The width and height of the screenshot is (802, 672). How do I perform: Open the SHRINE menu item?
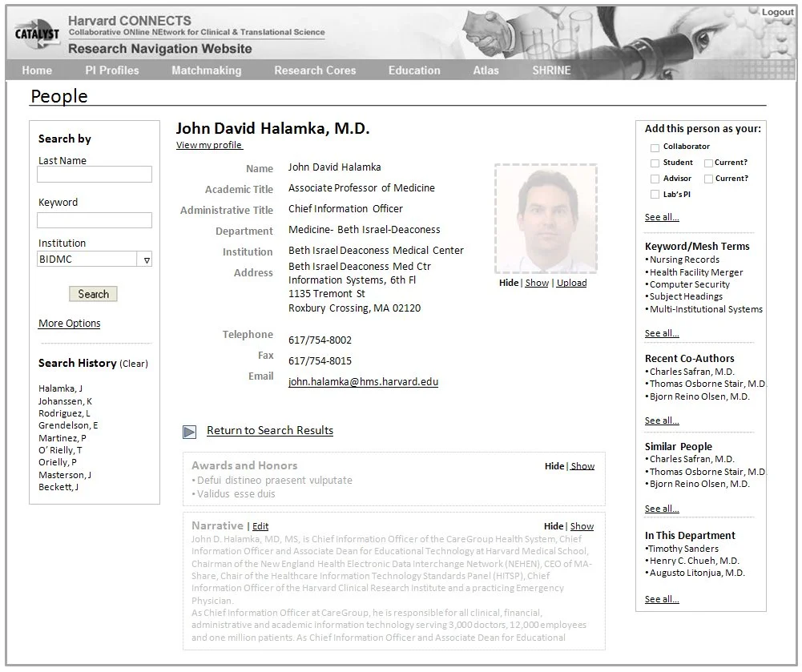tap(551, 70)
